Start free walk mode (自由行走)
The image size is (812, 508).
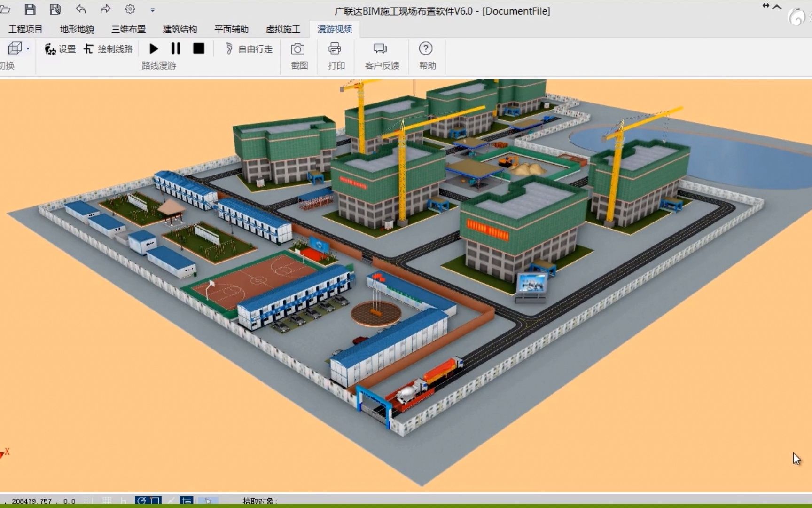(x=249, y=48)
